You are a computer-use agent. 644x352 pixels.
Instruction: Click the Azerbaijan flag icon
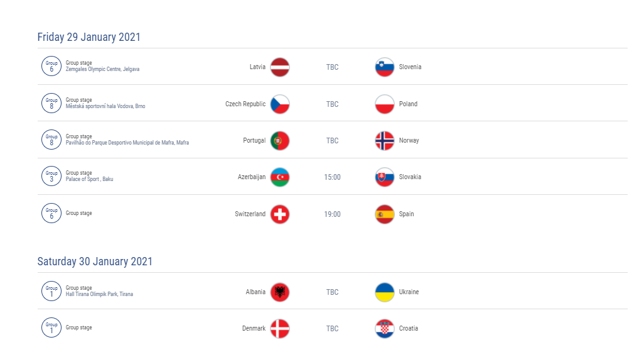[280, 177]
